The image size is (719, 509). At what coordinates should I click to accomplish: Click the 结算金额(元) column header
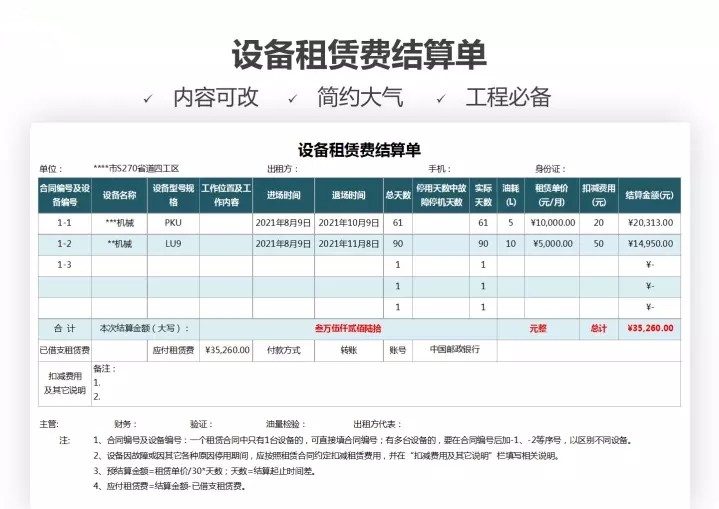click(649, 195)
